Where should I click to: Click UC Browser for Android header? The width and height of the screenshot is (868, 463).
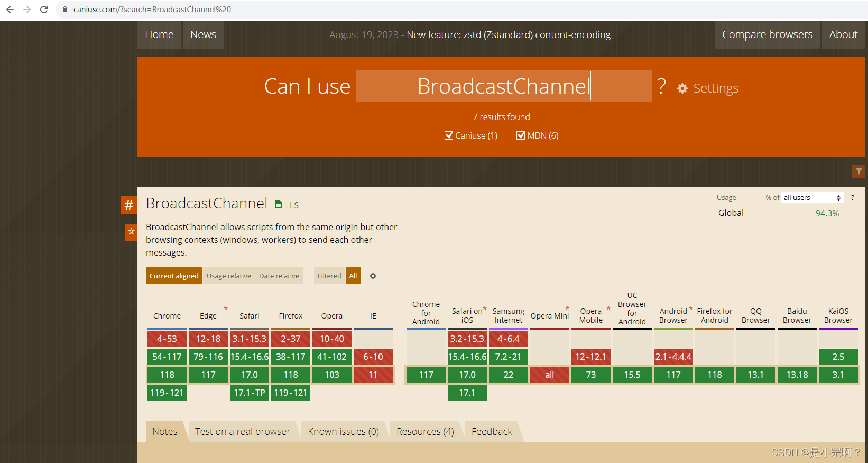(632, 308)
